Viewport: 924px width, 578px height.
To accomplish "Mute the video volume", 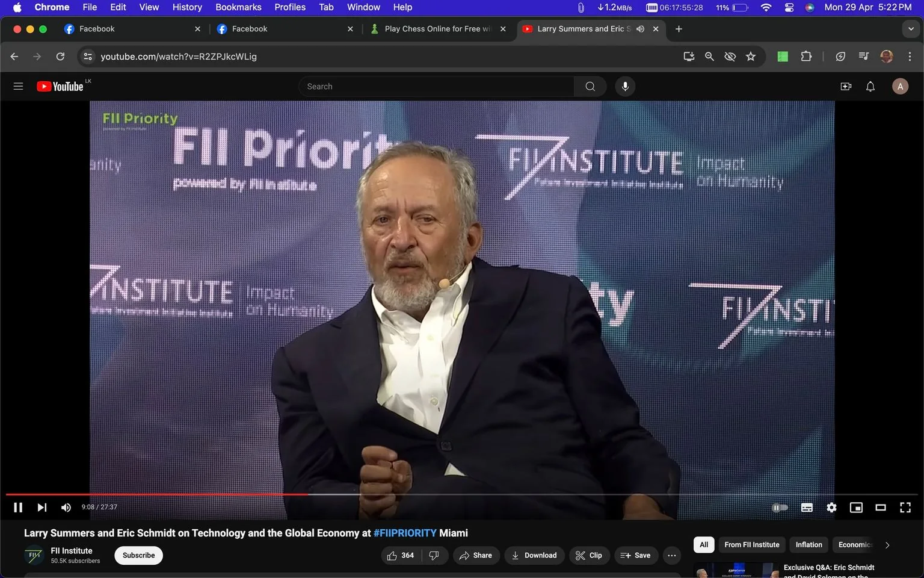I will 66,508.
